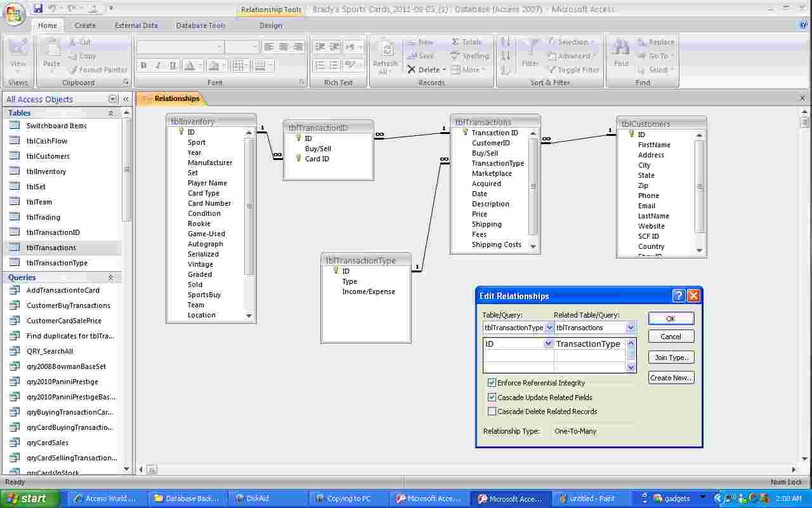The image size is (812, 508).
Task: Open the Advanced filter options menu
Action: click(x=571, y=56)
